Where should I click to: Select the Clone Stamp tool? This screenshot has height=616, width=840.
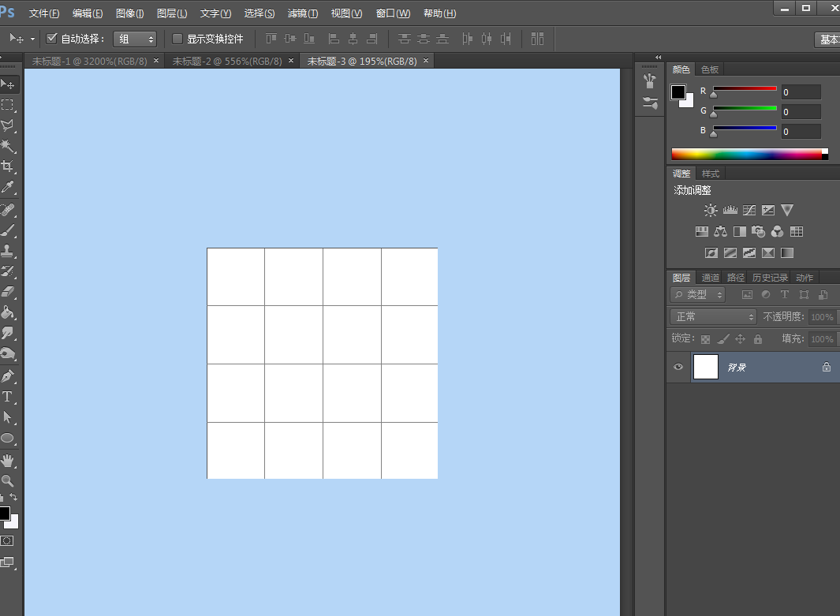tap(8, 251)
